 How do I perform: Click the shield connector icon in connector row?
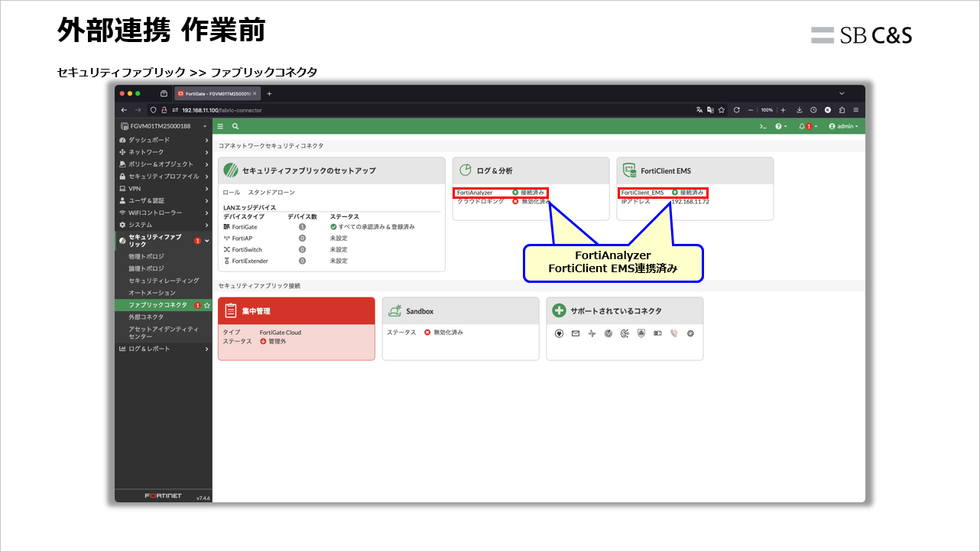[x=641, y=333]
